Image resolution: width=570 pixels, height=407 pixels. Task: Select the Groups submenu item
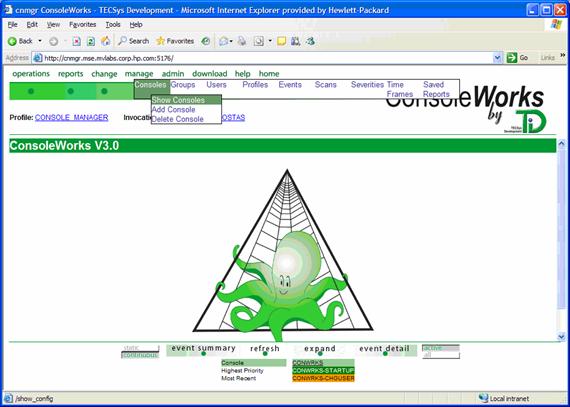tap(183, 85)
